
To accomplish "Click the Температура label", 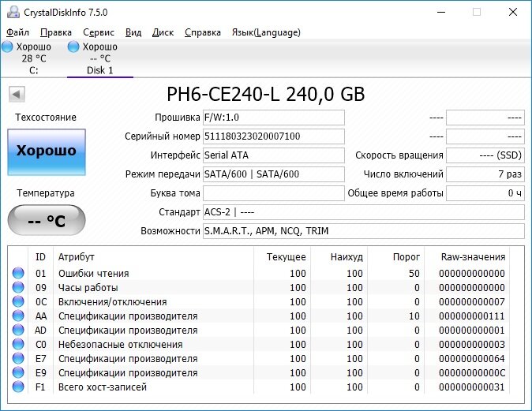I will pos(46,193).
